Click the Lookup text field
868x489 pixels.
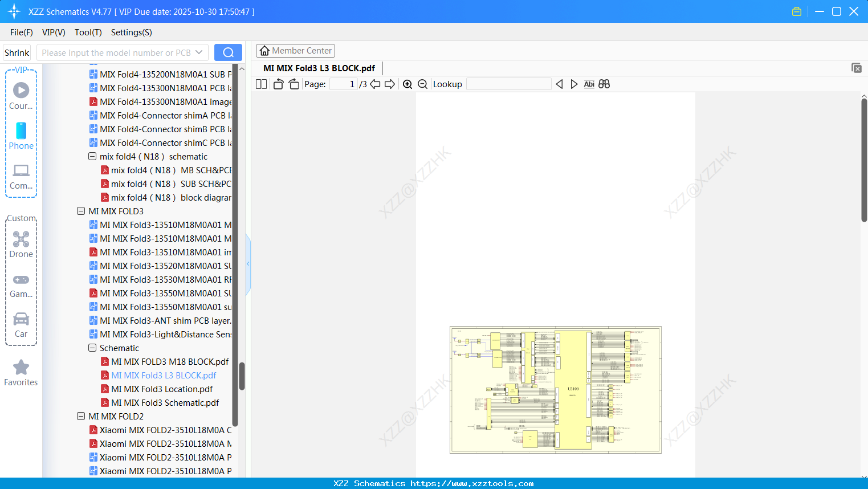(x=509, y=84)
